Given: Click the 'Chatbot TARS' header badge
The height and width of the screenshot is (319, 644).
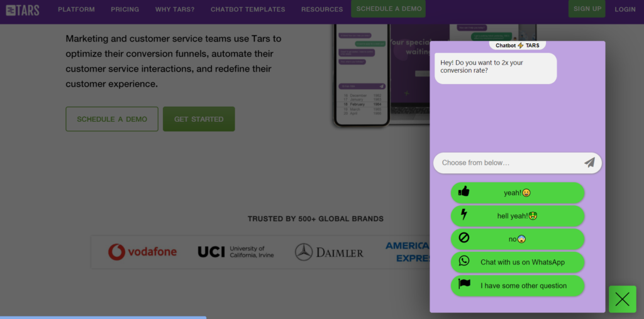Looking at the screenshot, I should click(518, 45).
